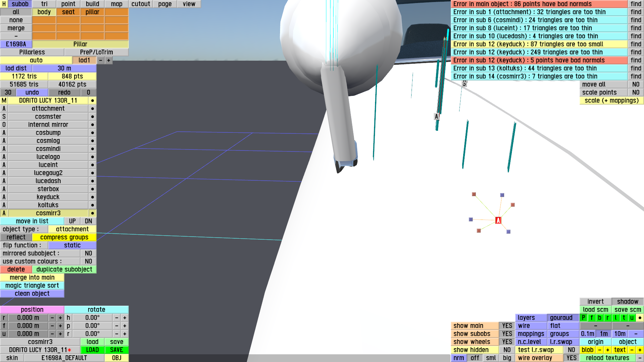Viewport: 644px width, 362px height.
Task: Change the flip function 'static' selector
Action: [x=72, y=245]
